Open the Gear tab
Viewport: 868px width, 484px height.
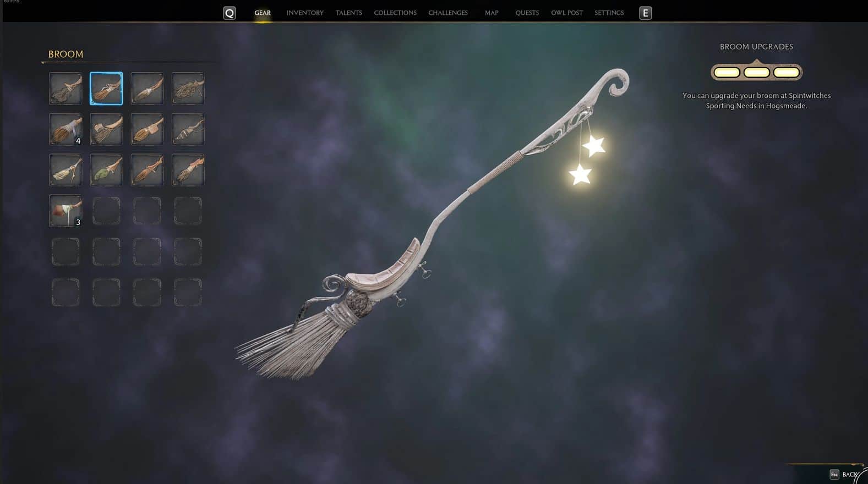pos(263,13)
